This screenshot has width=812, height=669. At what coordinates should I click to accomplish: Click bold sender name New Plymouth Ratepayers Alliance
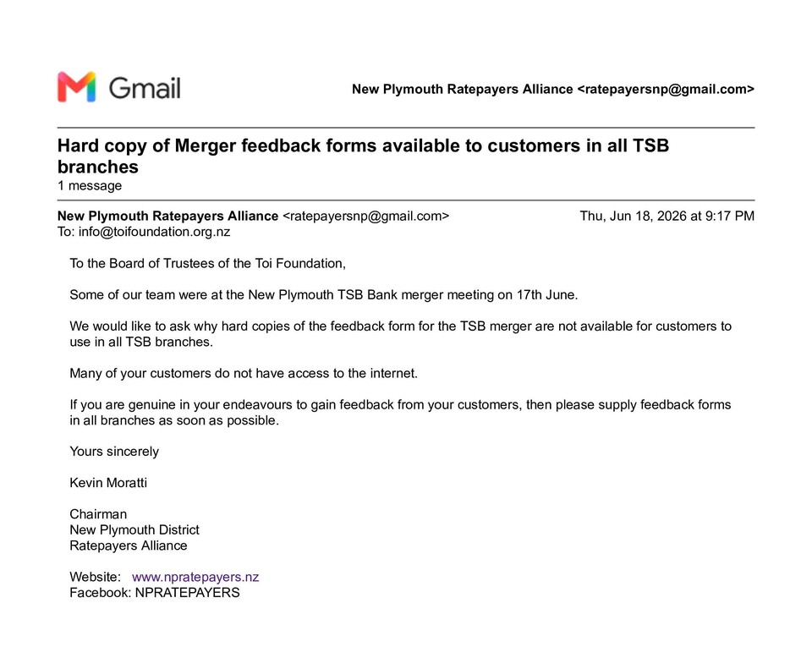point(167,216)
